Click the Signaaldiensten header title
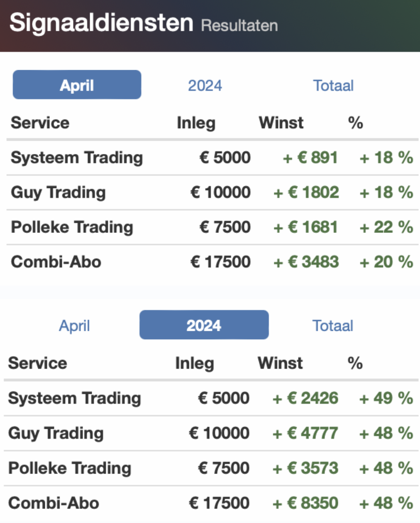420x523 pixels. (x=101, y=22)
